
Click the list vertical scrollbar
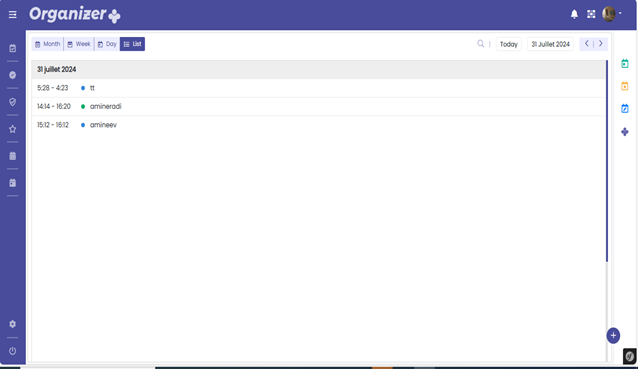click(x=607, y=161)
